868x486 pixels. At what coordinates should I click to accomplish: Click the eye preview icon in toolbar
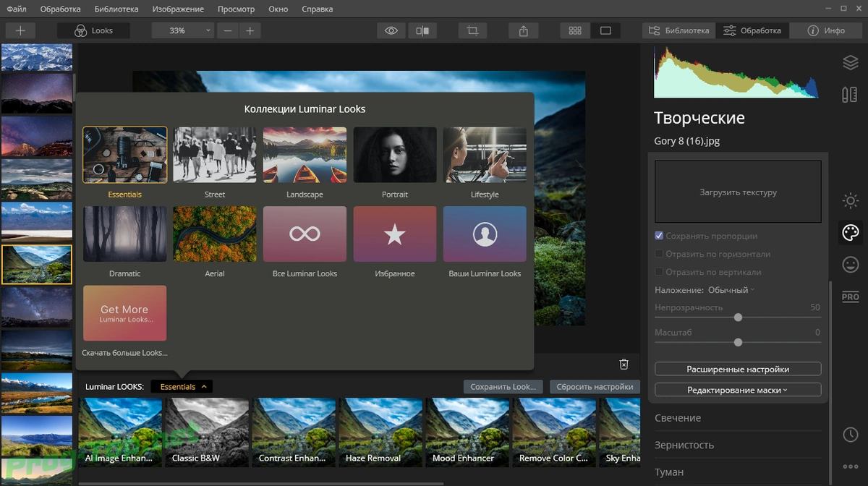tap(391, 31)
